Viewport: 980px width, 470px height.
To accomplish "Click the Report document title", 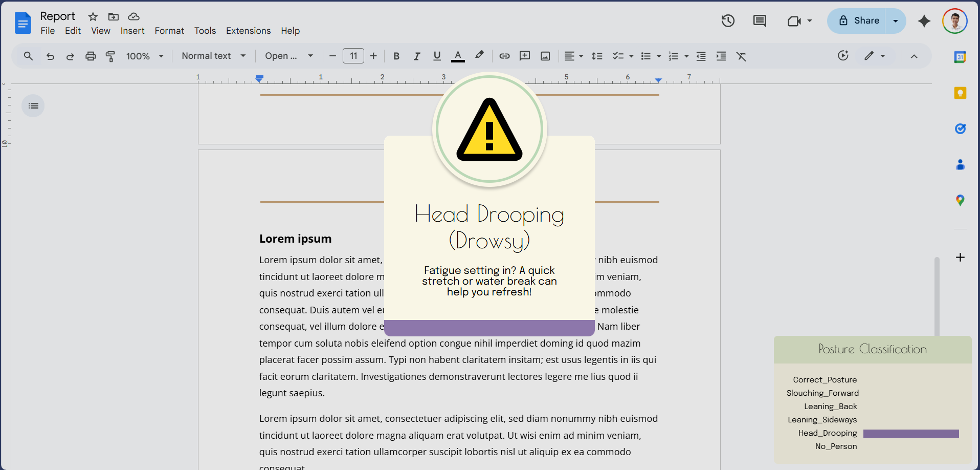I will click(57, 16).
